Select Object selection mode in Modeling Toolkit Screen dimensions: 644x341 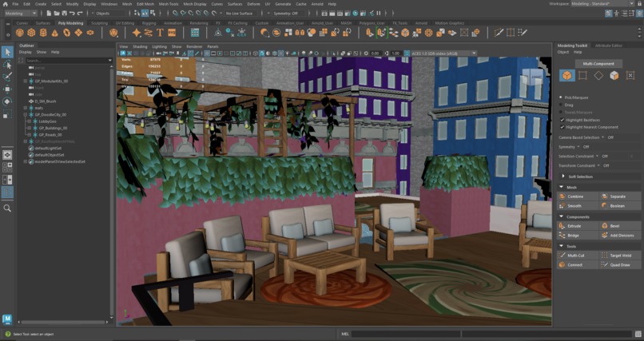tap(566, 76)
